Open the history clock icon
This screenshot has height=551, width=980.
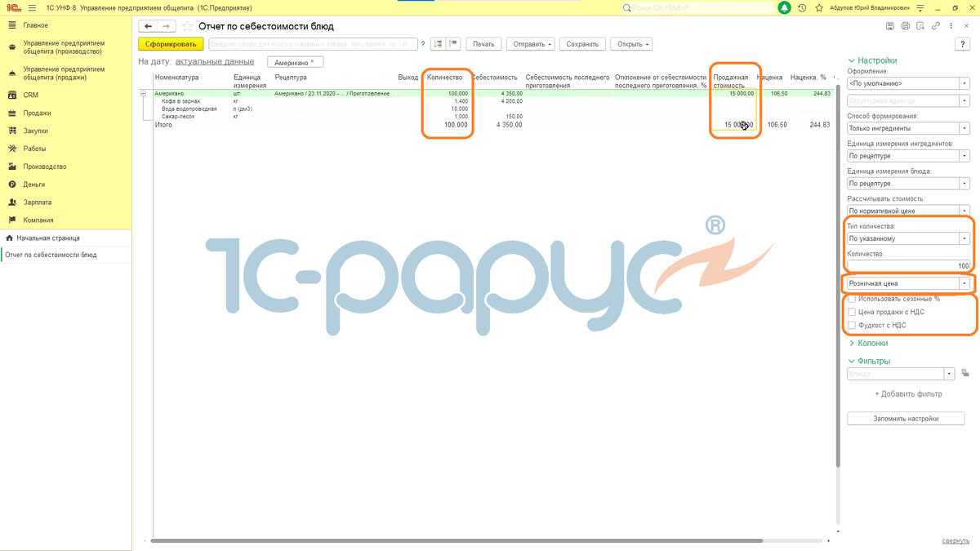click(x=802, y=7)
